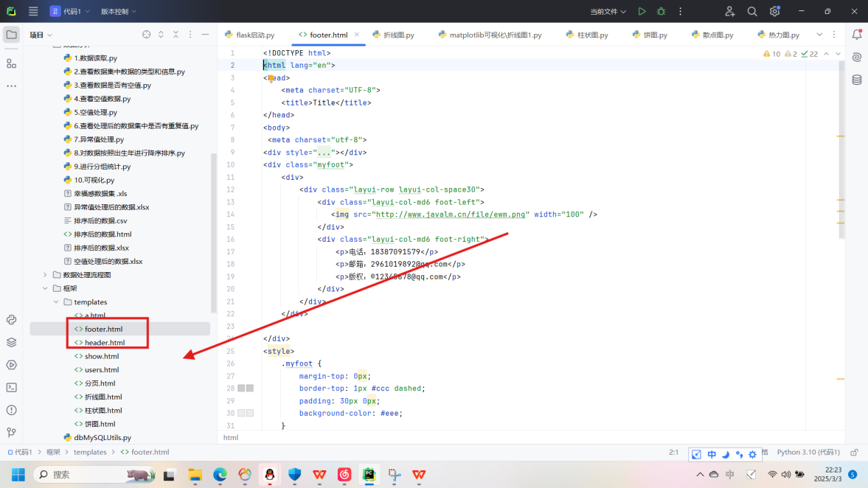Expand the 数据处理流程图 folder
The width and height of the screenshot is (868, 488).
tap(46, 275)
